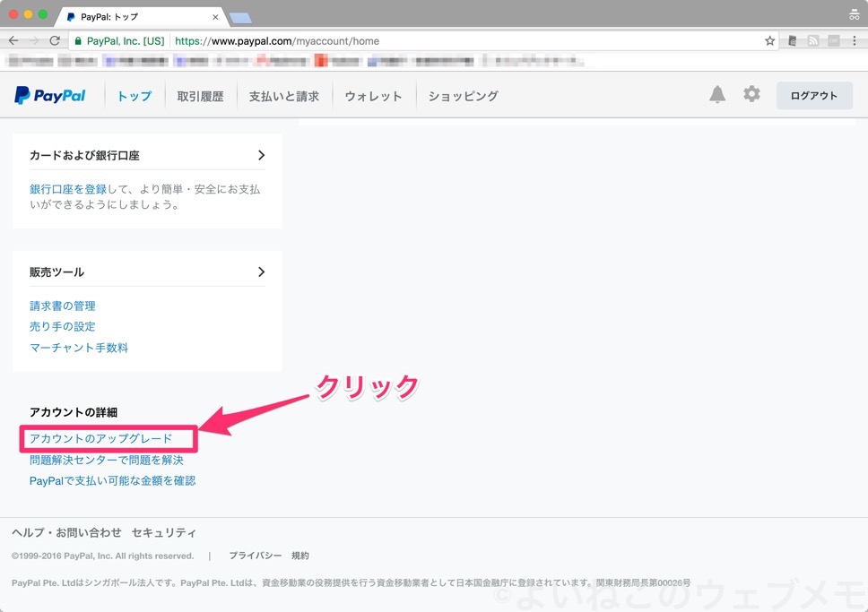868x612 pixels.
Task: Open the Chrome three-dot menu
Action: [x=856, y=40]
